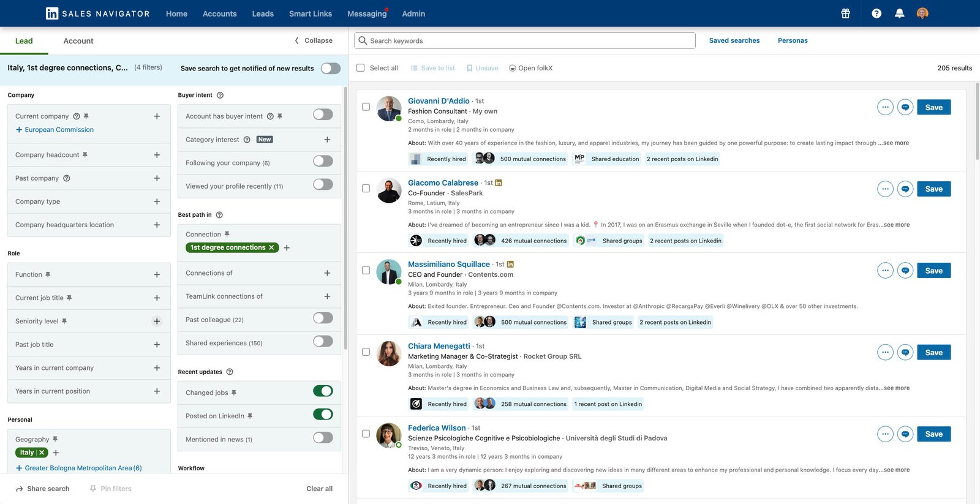The image size is (980, 504).
Task: Open more options for Chiara Menegatti
Action: pyautogui.click(x=885, y=352)
